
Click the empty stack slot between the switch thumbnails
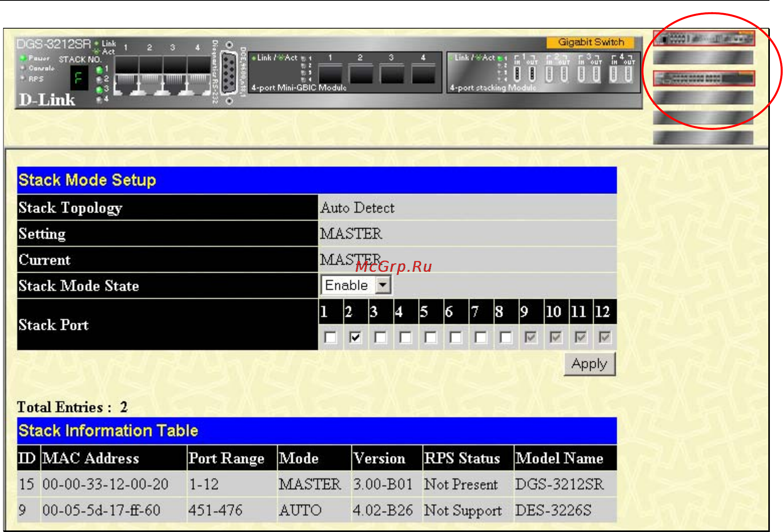[703, 58]
